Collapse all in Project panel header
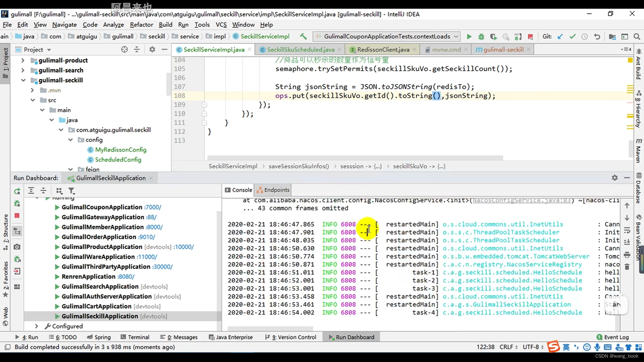644x362 pixels. 137,50
